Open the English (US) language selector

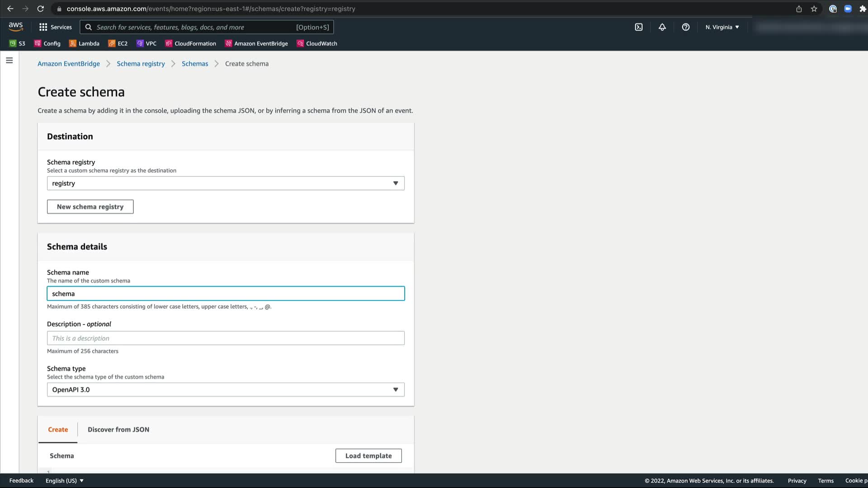[x=64, y=480]
